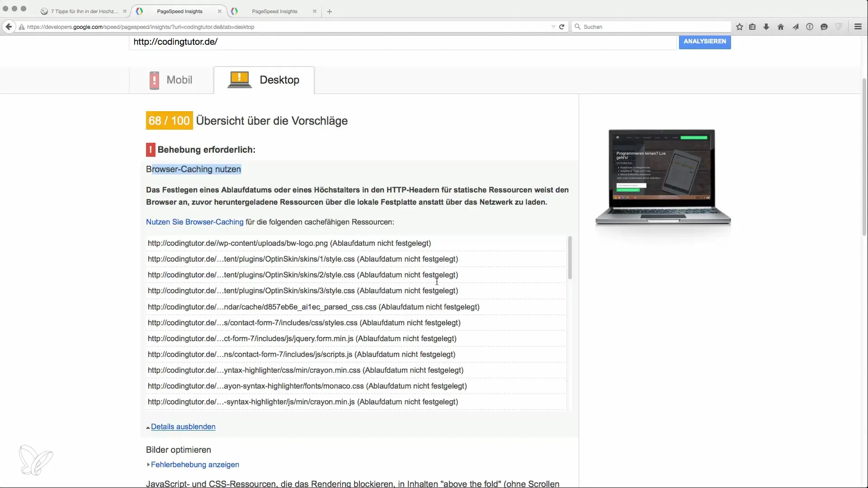Click the ANALYSIEREN button
Viewport: 868px width, 488px height.
coord(705,41)
